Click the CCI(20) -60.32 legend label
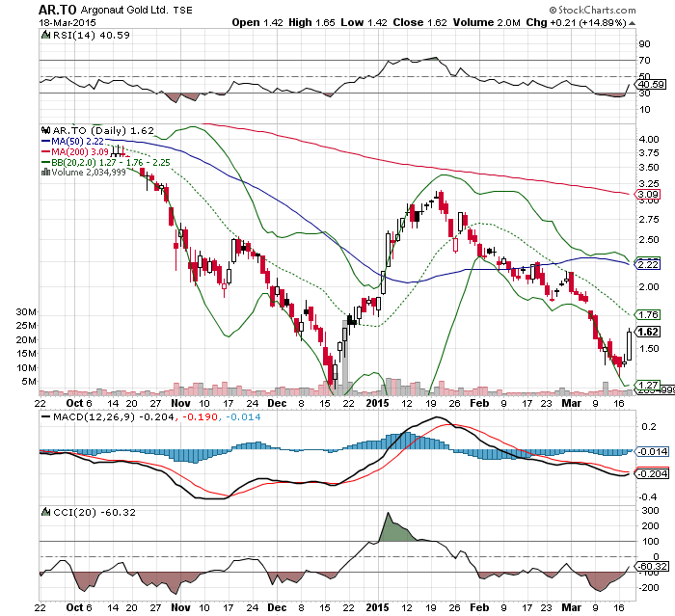This screenshot has width=675, height=616. point(94,512)
